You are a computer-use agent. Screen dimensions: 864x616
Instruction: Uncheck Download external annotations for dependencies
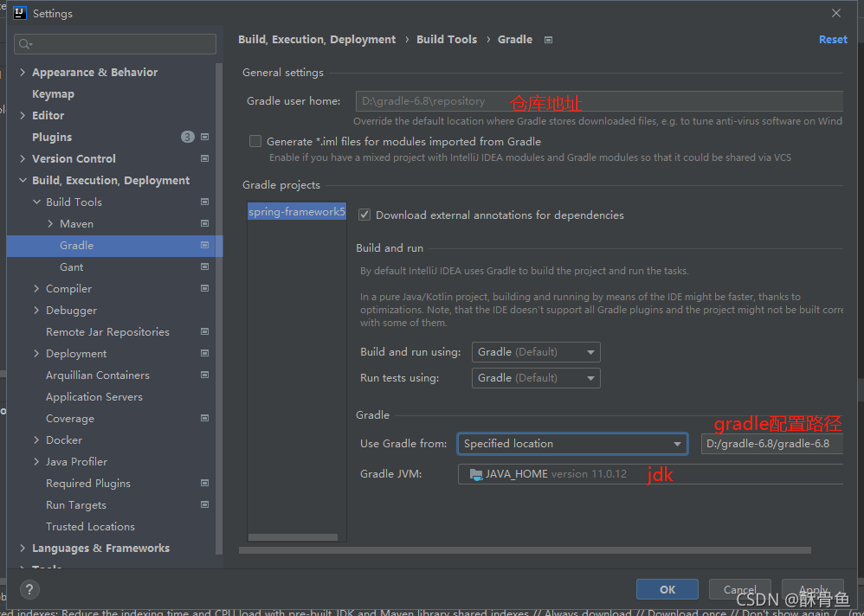364,215
